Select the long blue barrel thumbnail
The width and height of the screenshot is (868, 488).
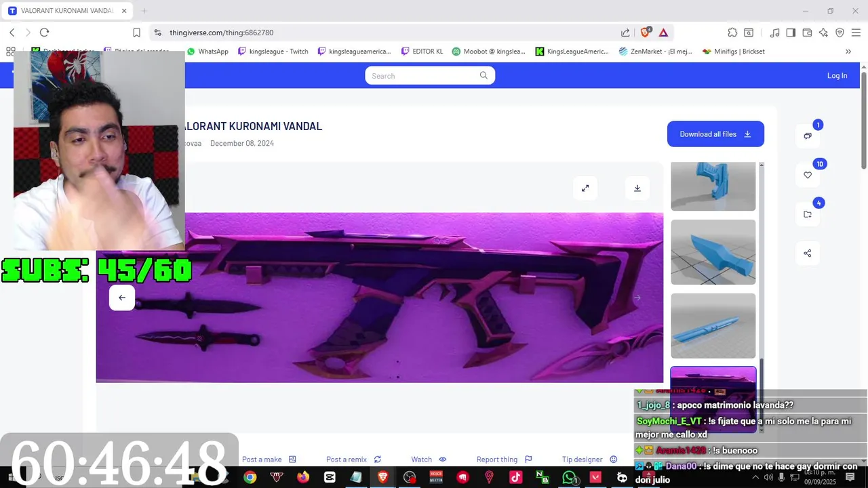[713, 326]
